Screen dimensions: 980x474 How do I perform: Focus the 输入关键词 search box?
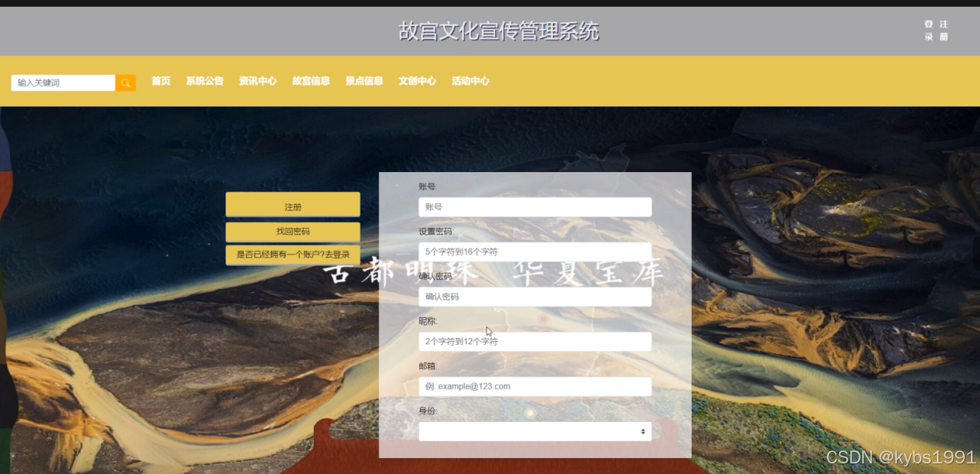(63, 82)
